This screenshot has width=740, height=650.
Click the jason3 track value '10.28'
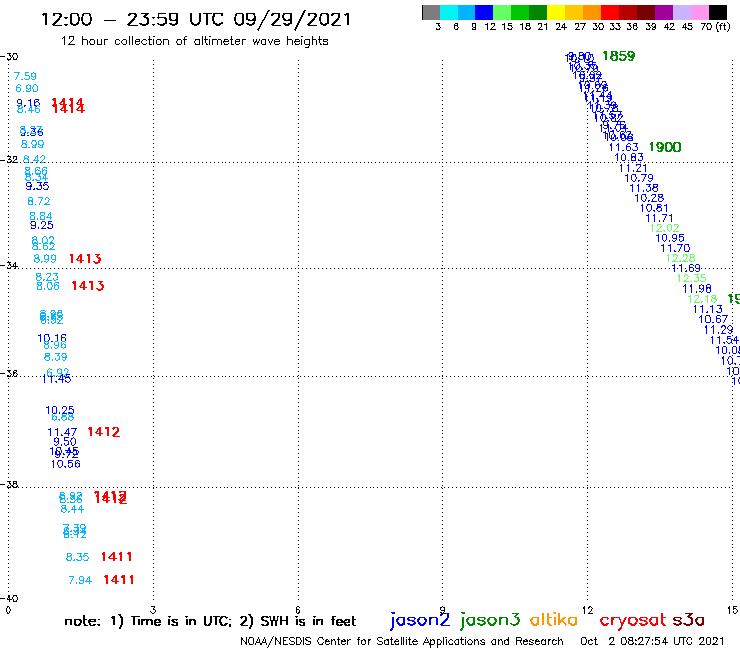[649, 198]
